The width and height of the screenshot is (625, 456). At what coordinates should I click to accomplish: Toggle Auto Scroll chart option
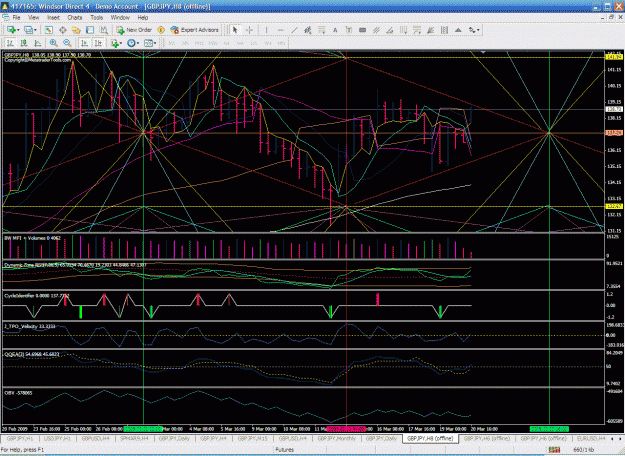(84, 43)
